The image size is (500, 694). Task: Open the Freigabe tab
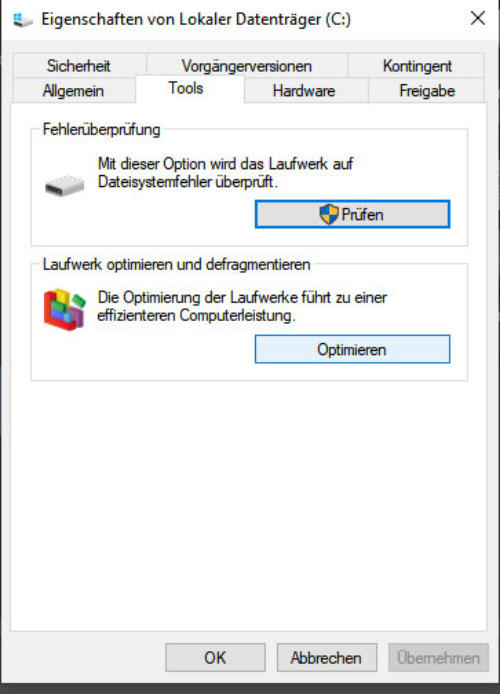tap(427, 91)
